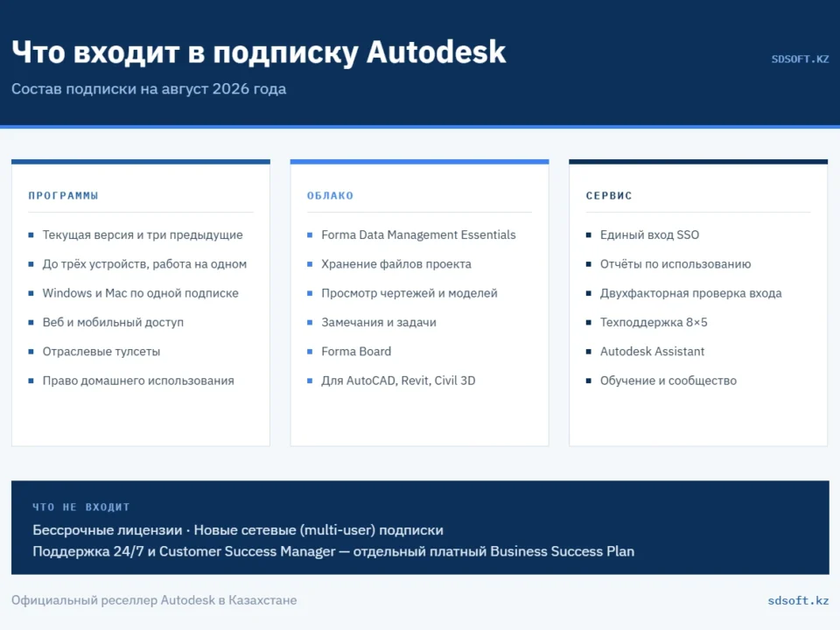Click the "СЕРВИС" card heading

[x=609, y=195]
